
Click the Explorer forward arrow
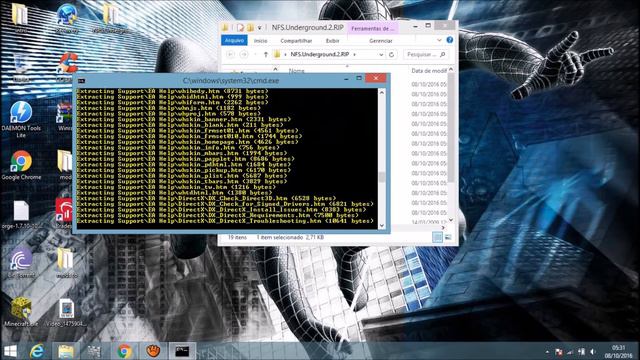[244, 54]
